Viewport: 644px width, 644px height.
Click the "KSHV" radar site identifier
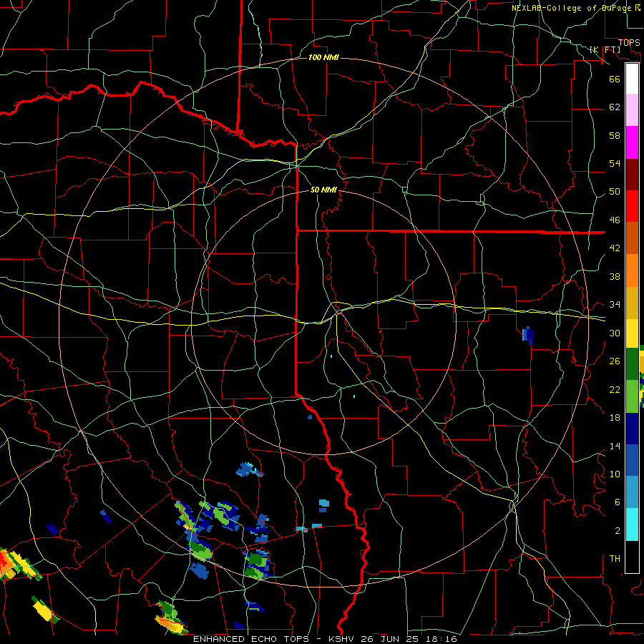343,639
